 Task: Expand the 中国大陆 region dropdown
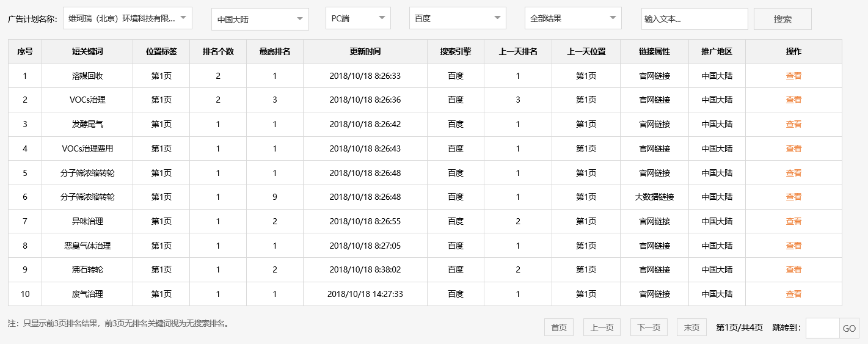click(260, 19)
